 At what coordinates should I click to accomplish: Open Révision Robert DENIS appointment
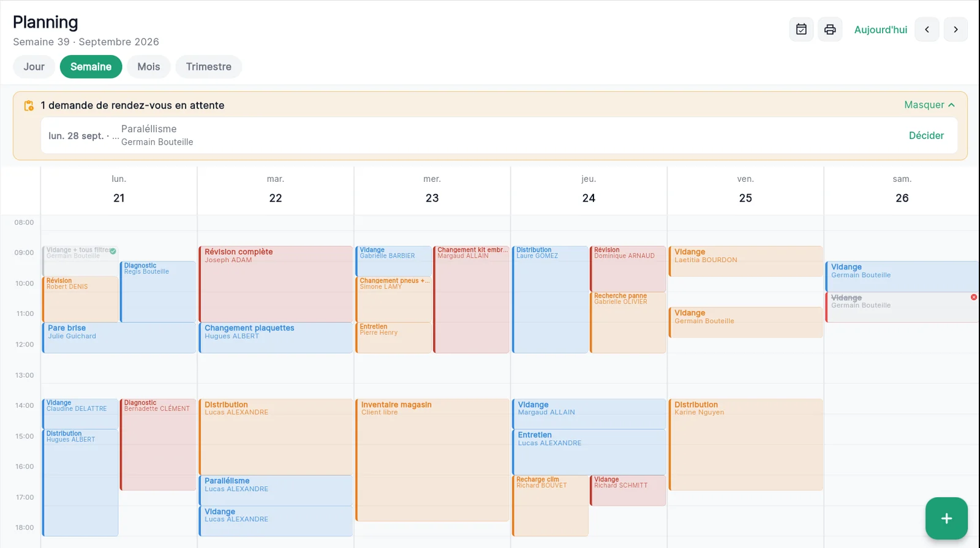80,299
